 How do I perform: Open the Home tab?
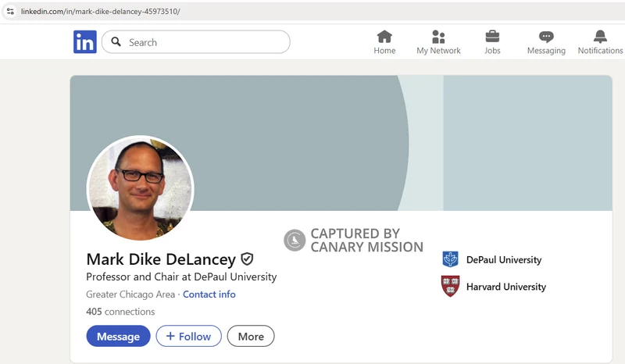click(x=384, y=42)
